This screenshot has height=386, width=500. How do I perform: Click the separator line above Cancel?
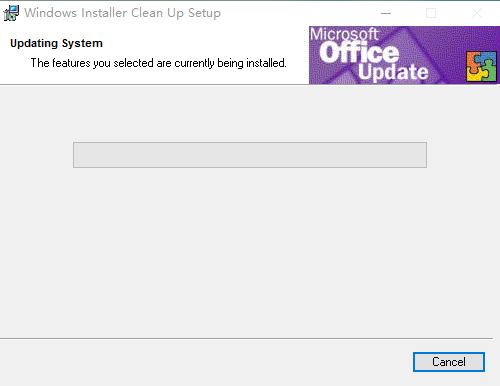[246, 339]
